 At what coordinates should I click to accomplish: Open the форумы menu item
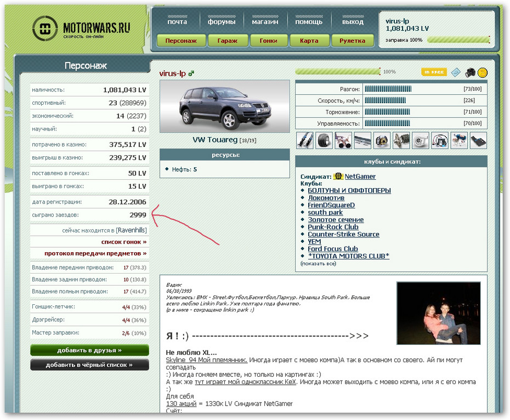coord(222,22)
